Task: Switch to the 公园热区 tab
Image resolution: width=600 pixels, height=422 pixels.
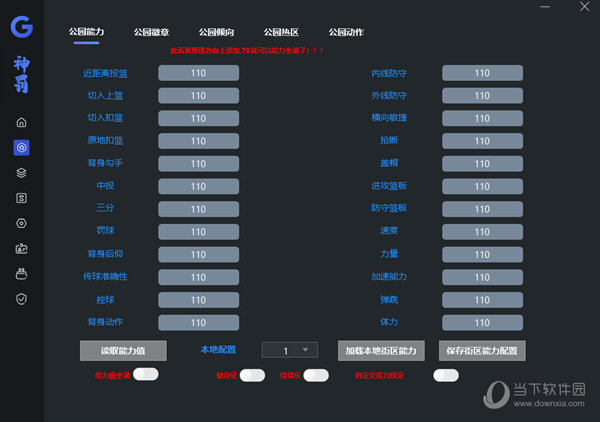Action: pos(281,32)
